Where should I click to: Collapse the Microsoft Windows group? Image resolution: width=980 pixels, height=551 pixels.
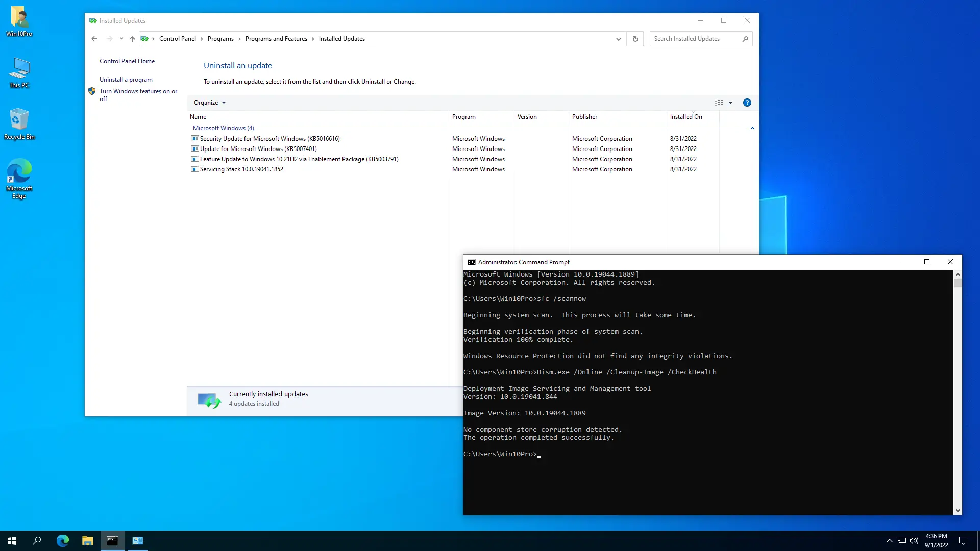(752, 128)
